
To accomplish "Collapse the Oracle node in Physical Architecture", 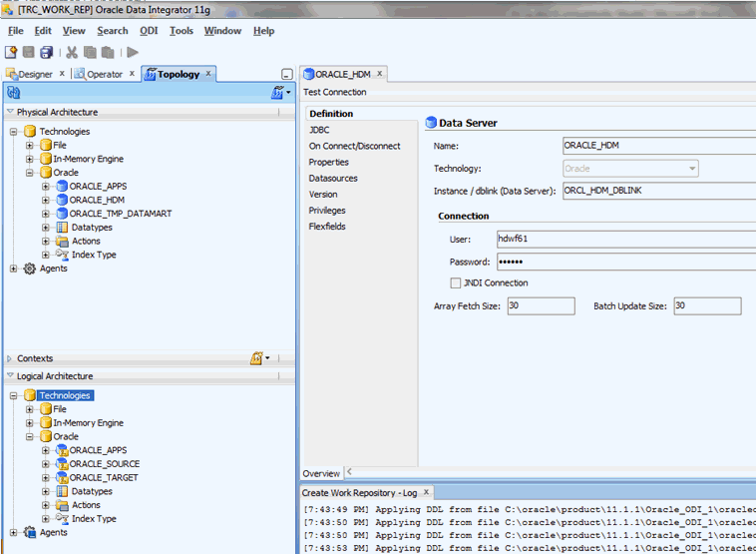I will pyautogui.click(x=29, y=173).
